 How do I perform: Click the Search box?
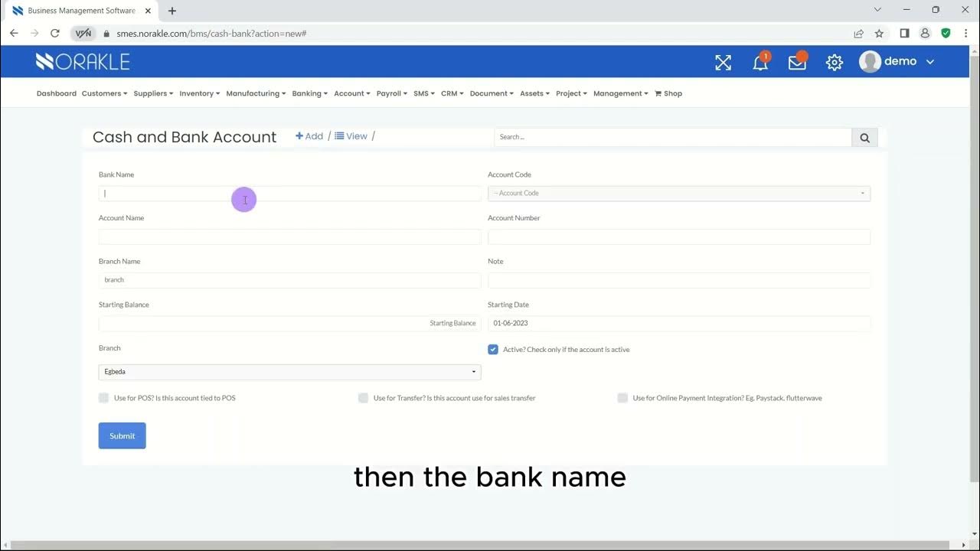(x=673, y=138)
